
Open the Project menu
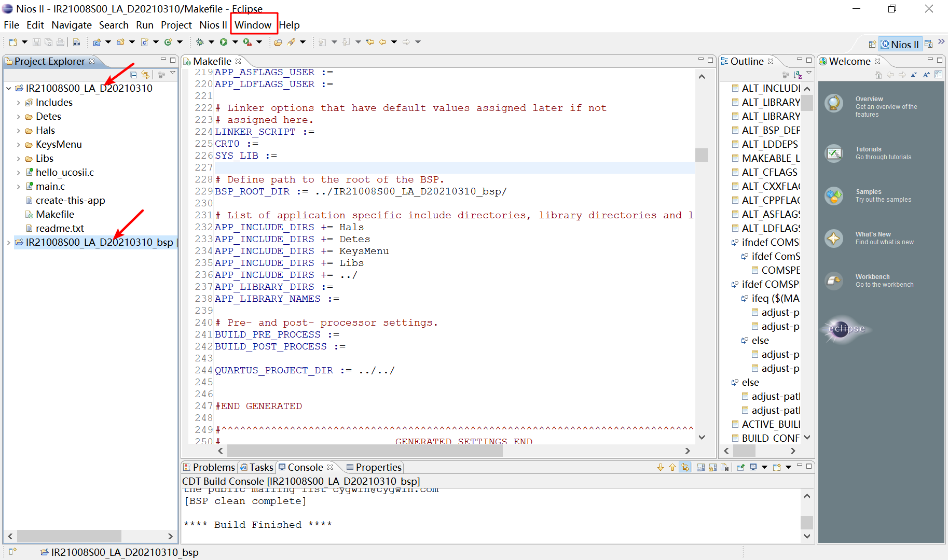point(176,25)
